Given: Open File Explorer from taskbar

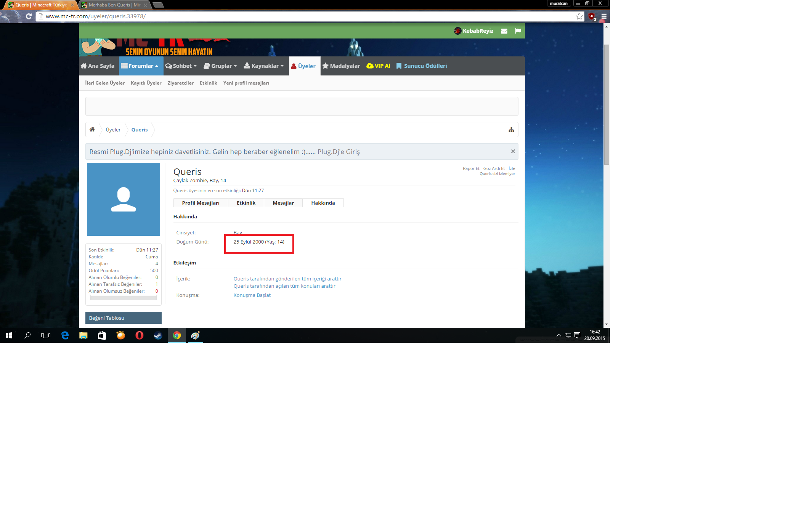Looking at the screenshot, I should pyautogui.click(x=83, y=335).
